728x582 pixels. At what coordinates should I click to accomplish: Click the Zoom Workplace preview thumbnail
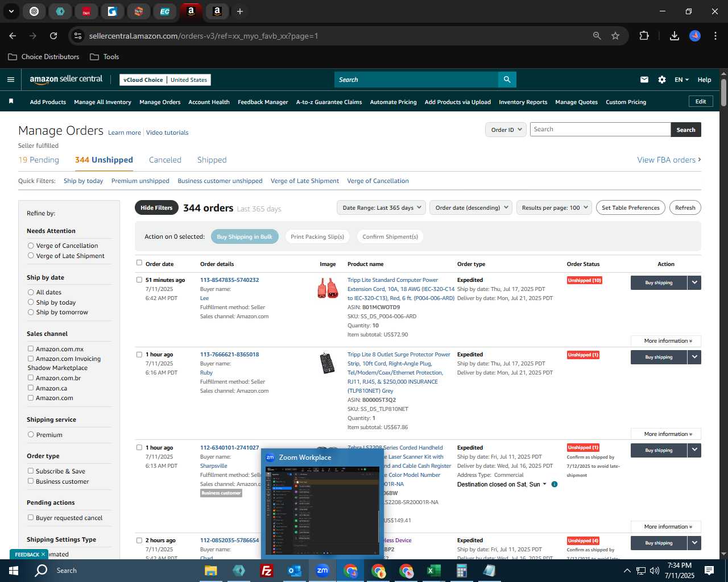click(322, 510)
